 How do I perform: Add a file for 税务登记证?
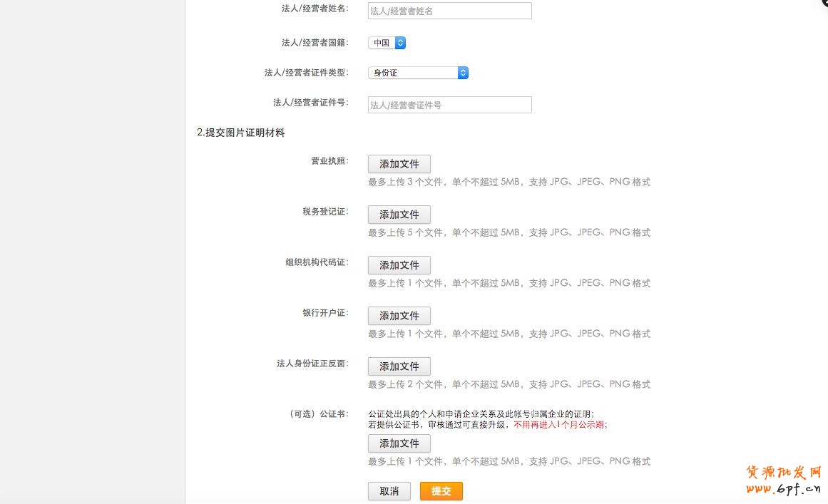point(399,215)
